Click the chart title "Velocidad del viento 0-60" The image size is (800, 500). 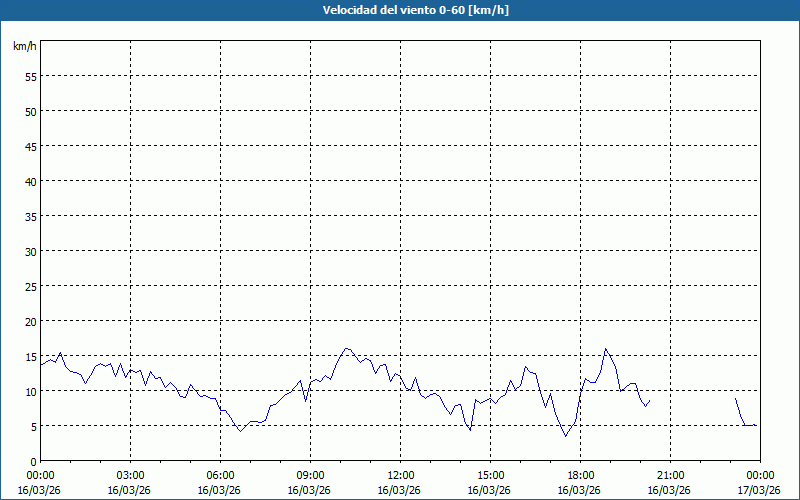pos(400,11)
